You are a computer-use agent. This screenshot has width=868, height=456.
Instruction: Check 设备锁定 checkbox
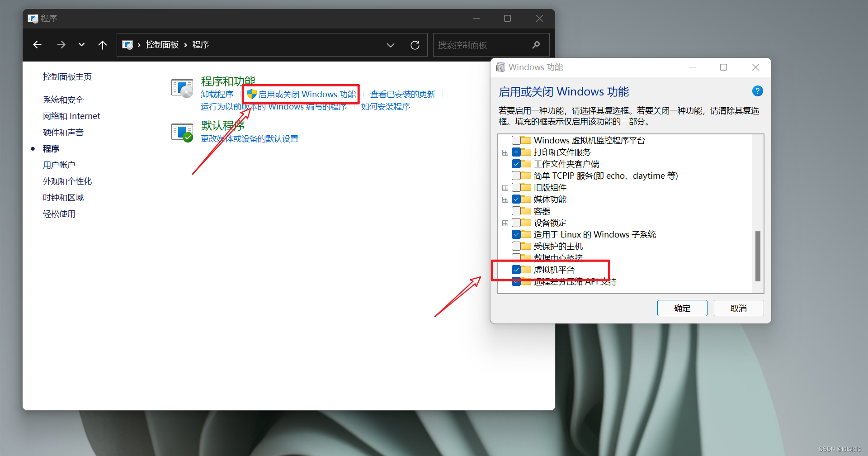(516, 223)
